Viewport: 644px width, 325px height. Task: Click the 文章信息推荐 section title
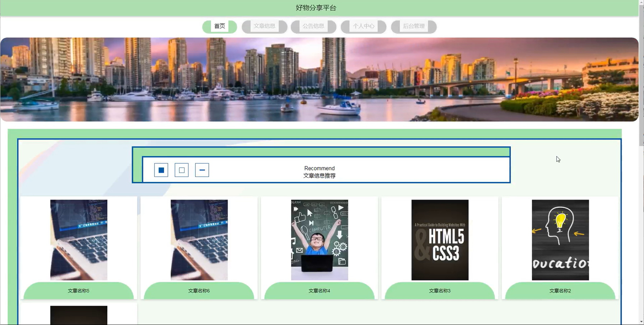coord(319,176)
